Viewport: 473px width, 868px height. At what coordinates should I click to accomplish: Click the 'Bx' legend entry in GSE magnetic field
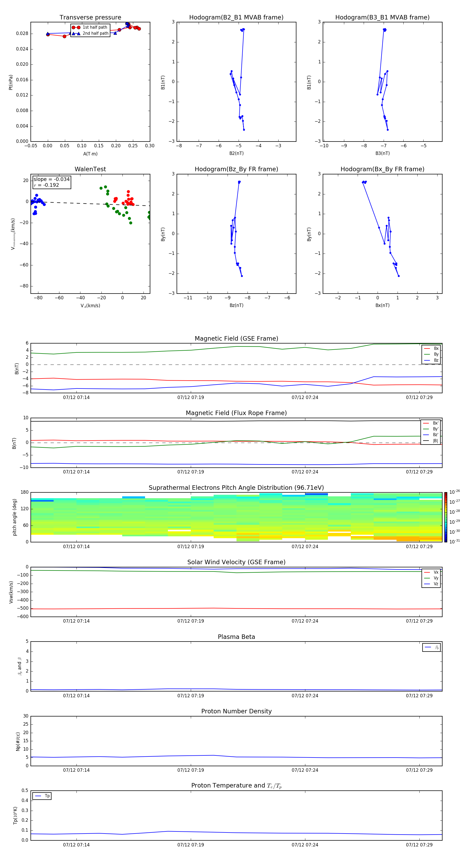431,349
